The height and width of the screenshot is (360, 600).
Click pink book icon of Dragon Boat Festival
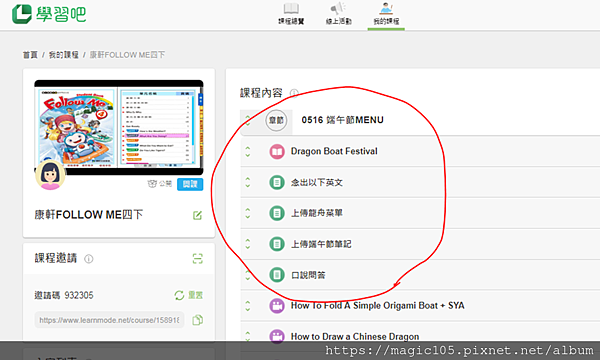point(277,151)
